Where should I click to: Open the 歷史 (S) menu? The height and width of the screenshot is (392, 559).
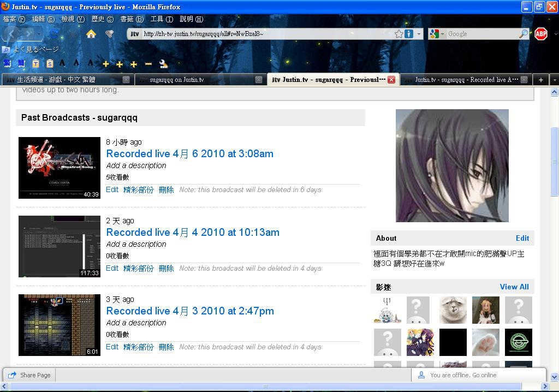pos(102,19)
